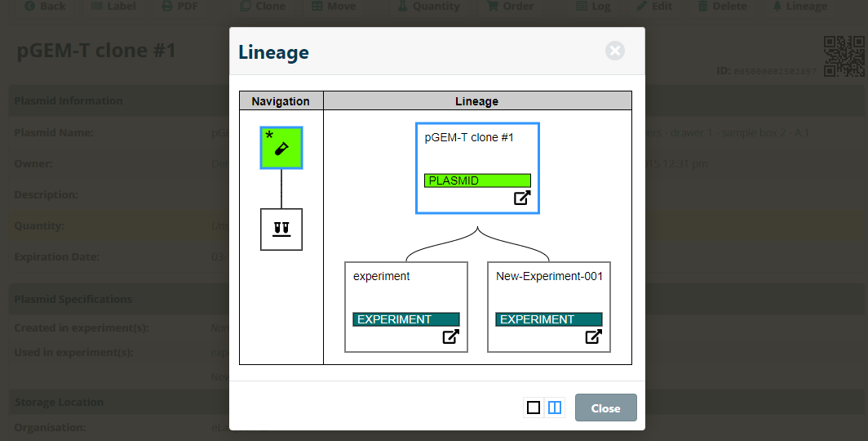
Task: Switch to split-pane lineage view
Action: click(x=555, y=408)
